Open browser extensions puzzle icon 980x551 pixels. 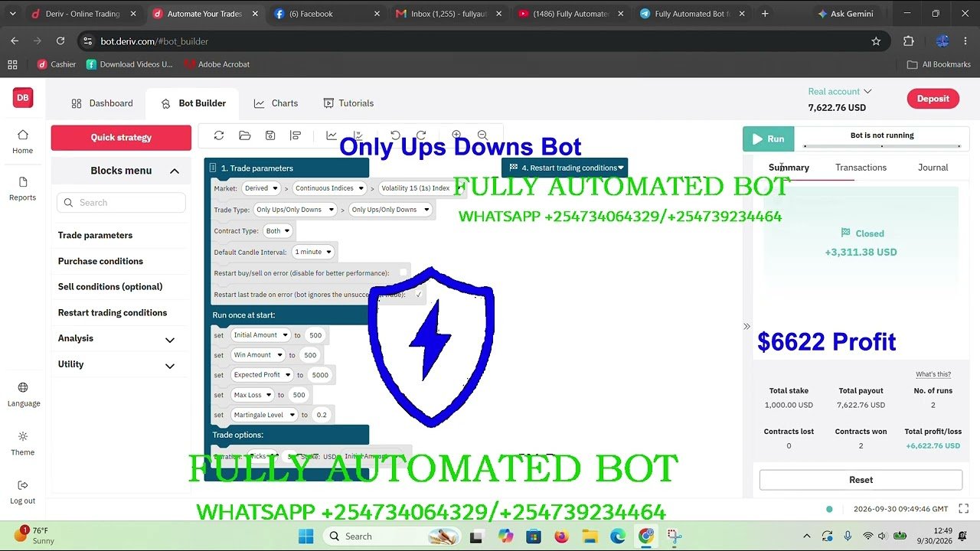pos(909,41)
